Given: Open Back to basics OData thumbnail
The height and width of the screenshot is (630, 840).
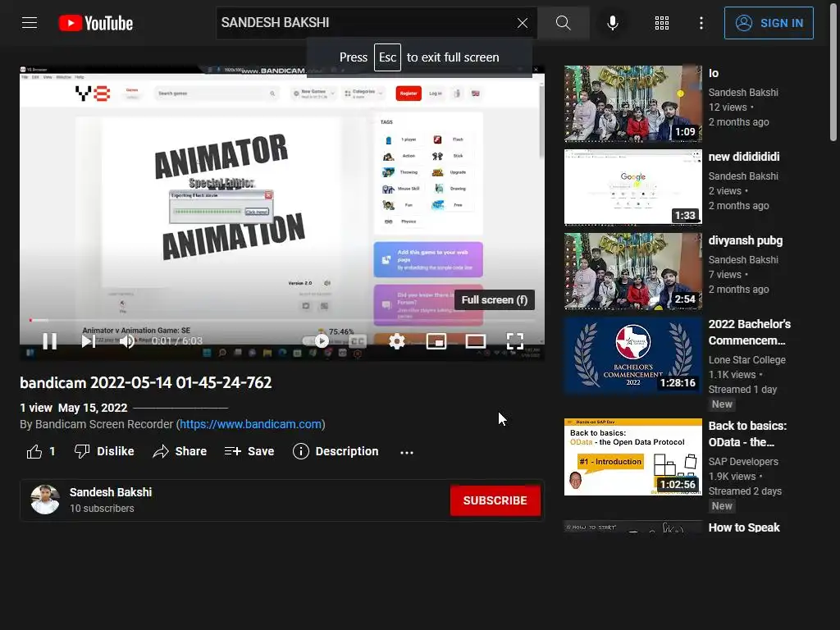Looking at the screenshot, I should click(x=632, y=457).
